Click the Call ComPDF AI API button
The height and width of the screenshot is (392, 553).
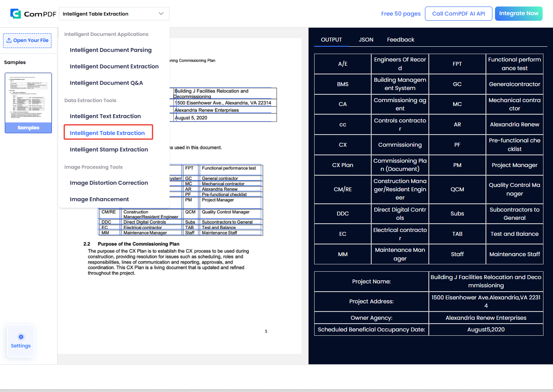pos(458,13)
